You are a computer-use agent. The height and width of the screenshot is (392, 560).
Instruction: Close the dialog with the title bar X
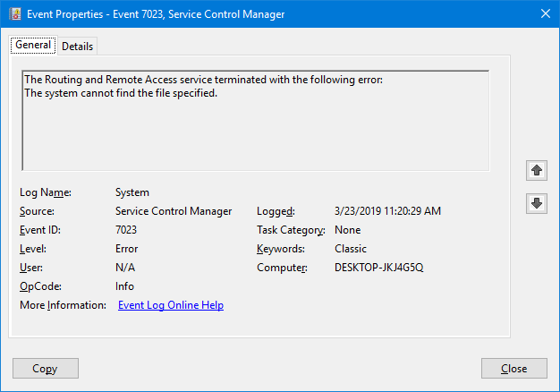click(545, 13)
